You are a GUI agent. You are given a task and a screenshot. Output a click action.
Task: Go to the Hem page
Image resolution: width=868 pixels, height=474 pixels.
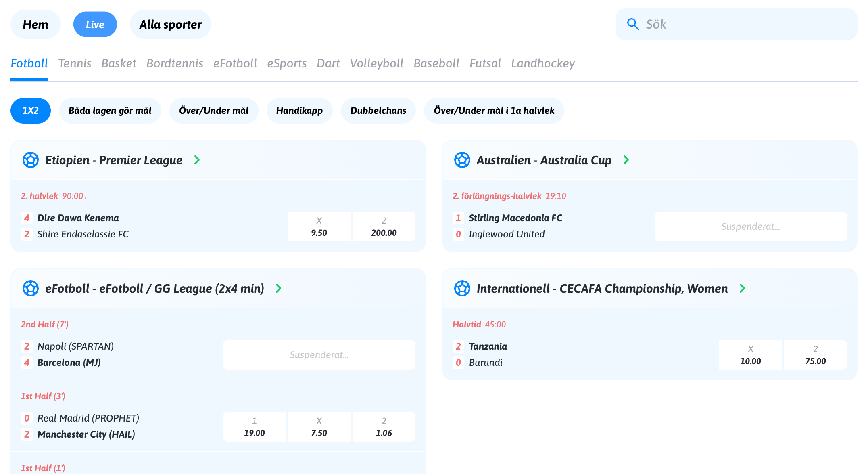[x=35, y=25]
